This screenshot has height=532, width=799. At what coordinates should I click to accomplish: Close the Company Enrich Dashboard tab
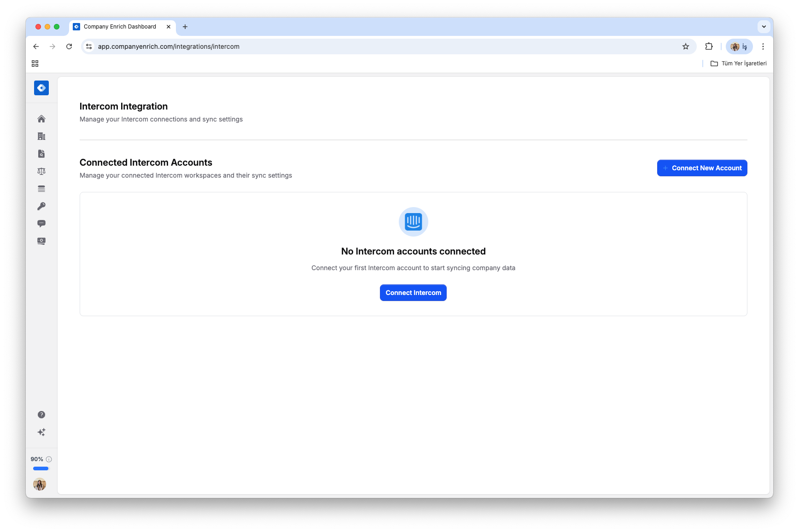pos(169,27)
